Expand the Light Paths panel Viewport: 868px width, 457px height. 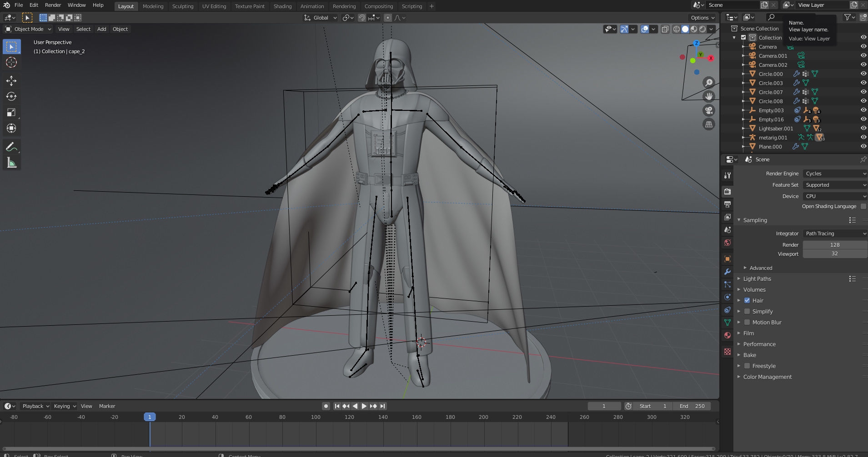point(757,278)
